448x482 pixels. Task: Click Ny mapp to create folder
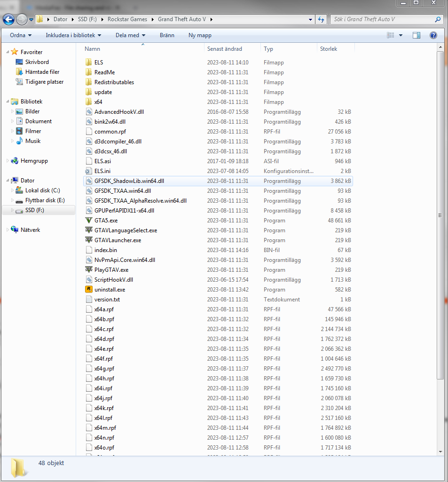pyautogui.click(x=200, y=35)
